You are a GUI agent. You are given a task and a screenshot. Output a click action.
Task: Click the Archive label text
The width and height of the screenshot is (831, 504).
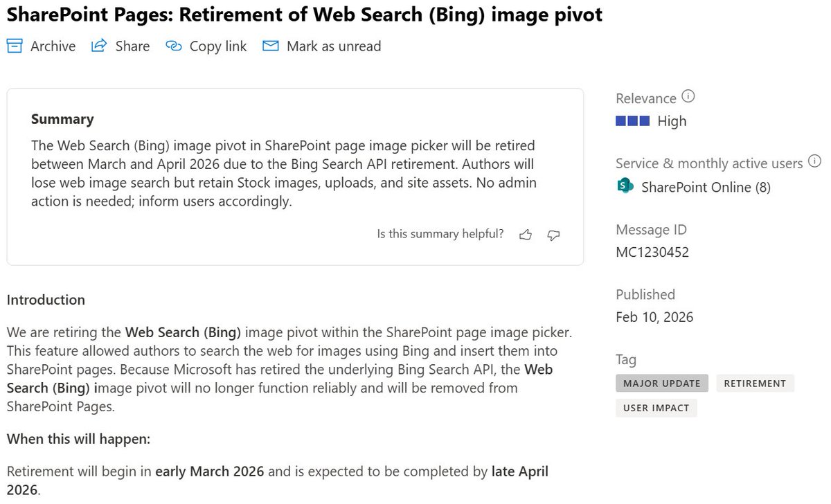(53, 46)
